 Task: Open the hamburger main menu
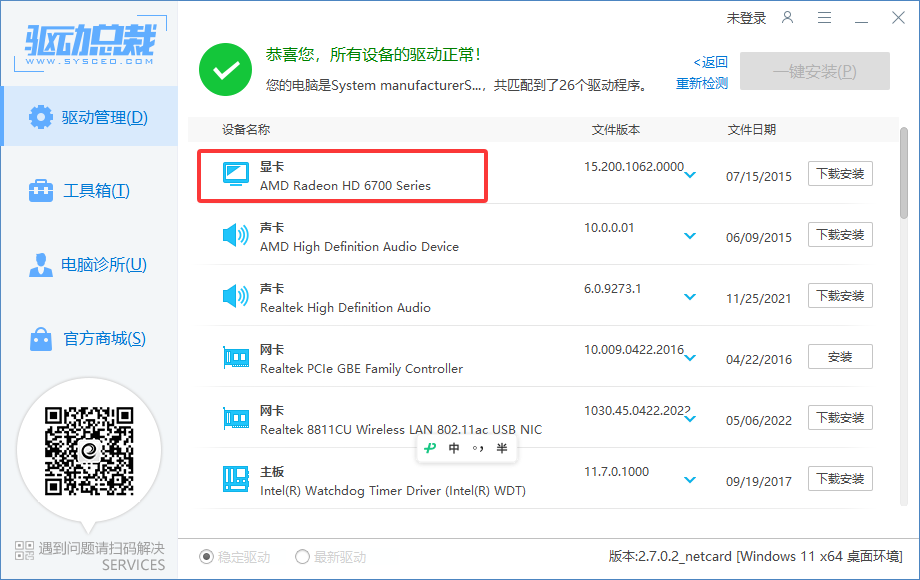[x=824, y=18]
